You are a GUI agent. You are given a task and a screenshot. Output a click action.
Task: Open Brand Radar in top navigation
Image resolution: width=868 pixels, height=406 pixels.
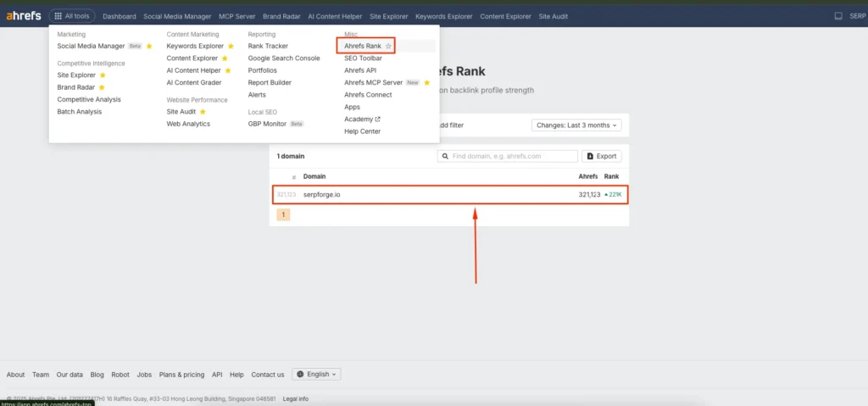coord(281,16)
